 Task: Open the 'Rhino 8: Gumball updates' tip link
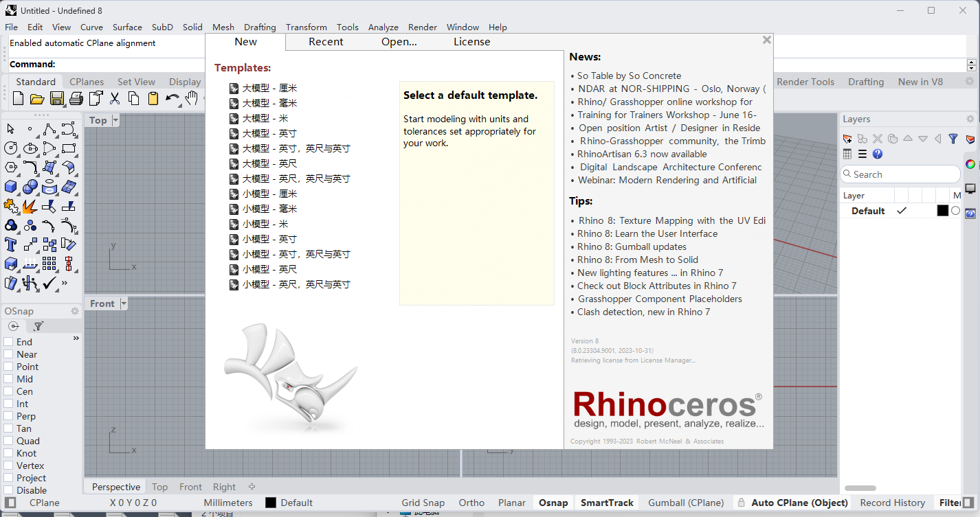tap(632, 246)
